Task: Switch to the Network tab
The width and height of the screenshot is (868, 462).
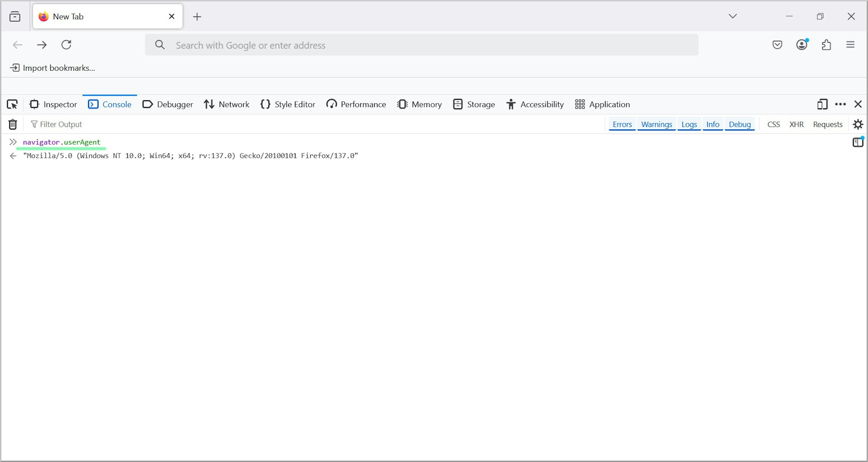Action: tap(226, 104)
